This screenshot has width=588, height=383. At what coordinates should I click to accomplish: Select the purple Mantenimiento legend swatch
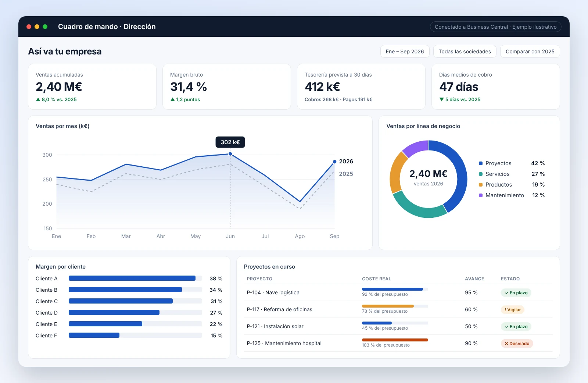tap(480, 195)
